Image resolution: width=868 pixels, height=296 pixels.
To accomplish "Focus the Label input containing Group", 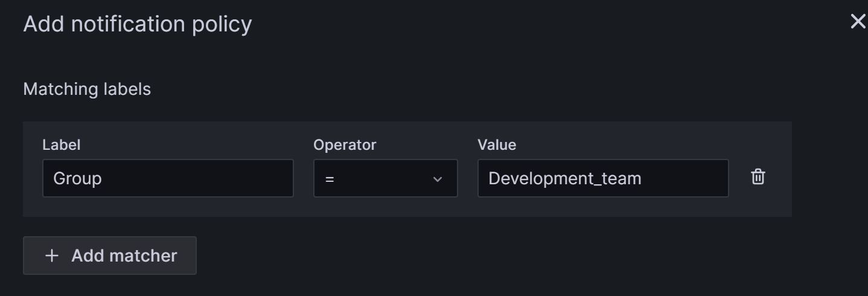I will (168, 178).
